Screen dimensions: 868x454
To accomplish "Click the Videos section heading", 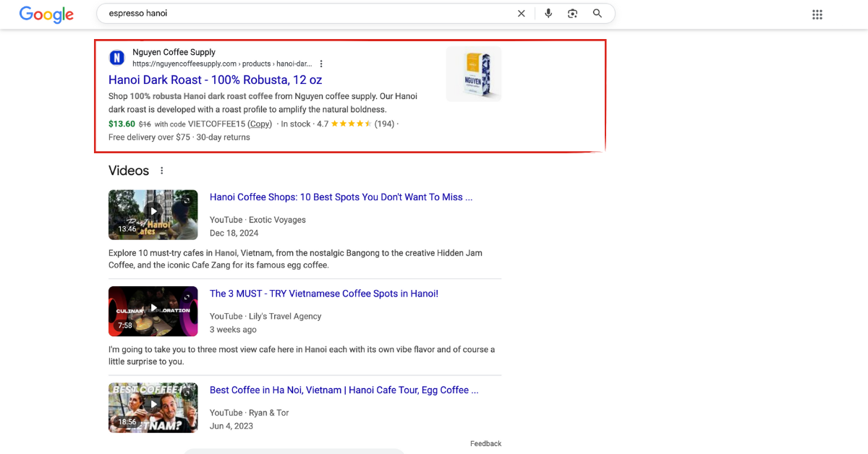I will pos(129,171).
